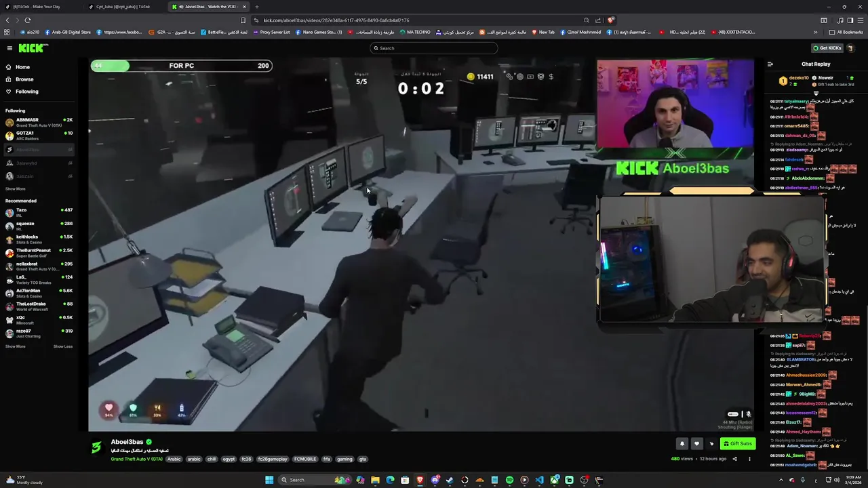
Task: Open Visual Studio Code from taskbar
Action: (x=539, y=480)
